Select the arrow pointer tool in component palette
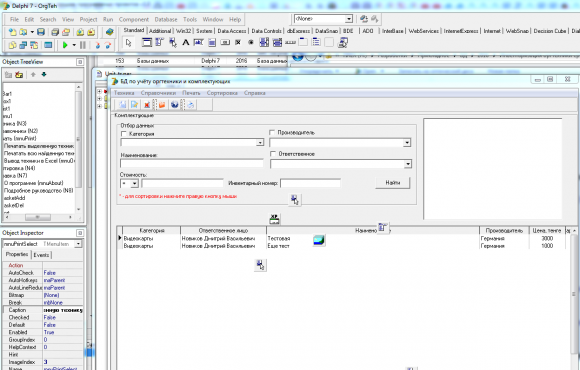 tap(128, 43)
